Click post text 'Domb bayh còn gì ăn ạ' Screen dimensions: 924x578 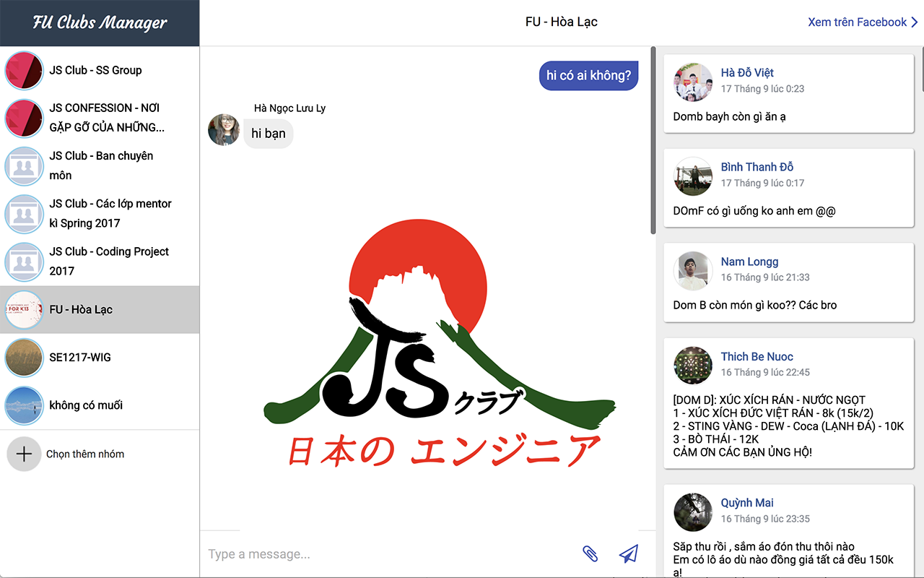point(730,116)
